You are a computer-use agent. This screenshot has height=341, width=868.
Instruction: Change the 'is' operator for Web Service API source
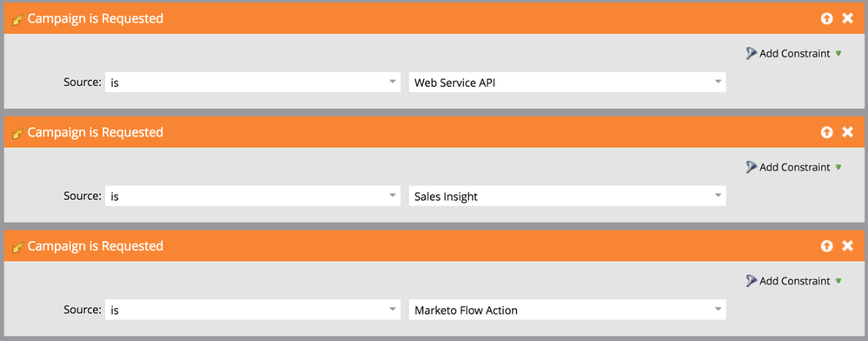click(x=253, y=83)
